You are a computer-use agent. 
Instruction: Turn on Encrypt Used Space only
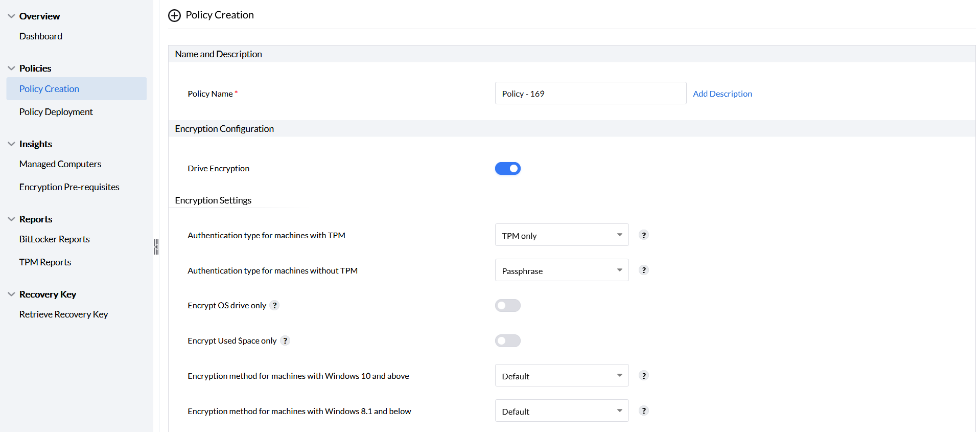pyautogui.click(x=507, y=341)
